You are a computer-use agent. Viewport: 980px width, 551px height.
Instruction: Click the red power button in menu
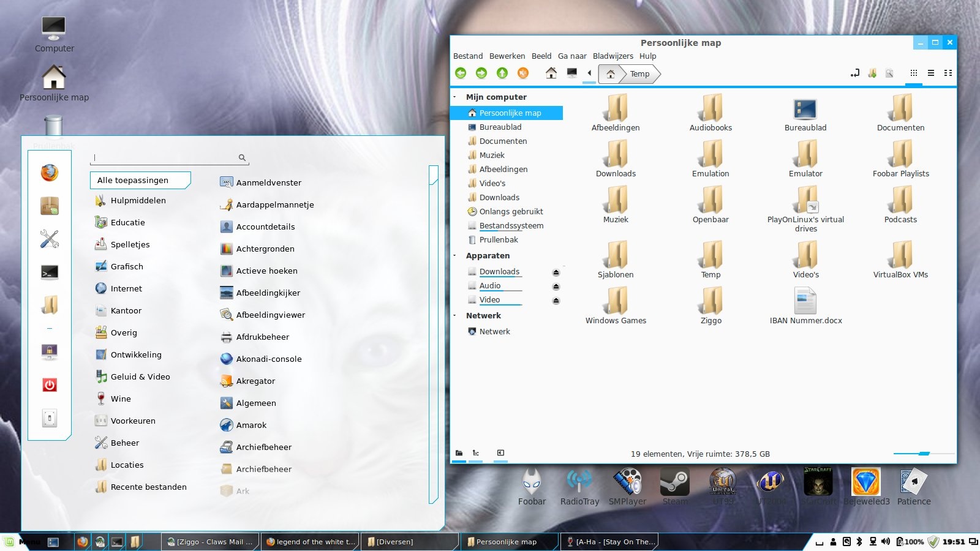coord(50,384)
